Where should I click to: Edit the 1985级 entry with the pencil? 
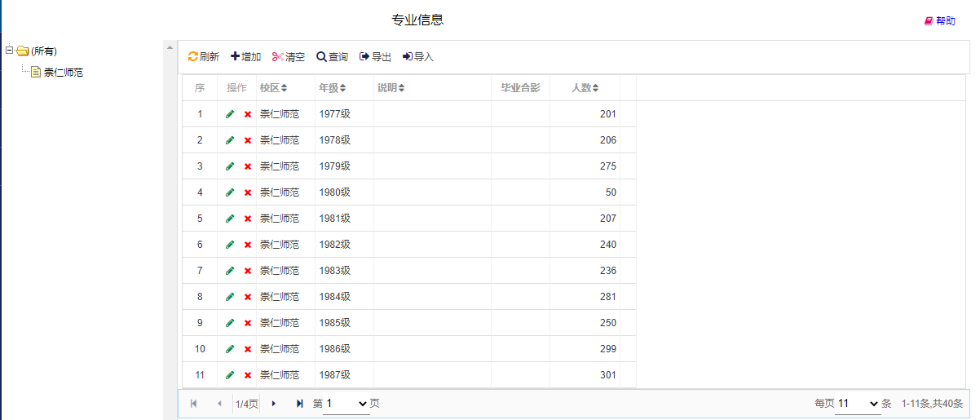pyautogui.click(x=230, y=323)
